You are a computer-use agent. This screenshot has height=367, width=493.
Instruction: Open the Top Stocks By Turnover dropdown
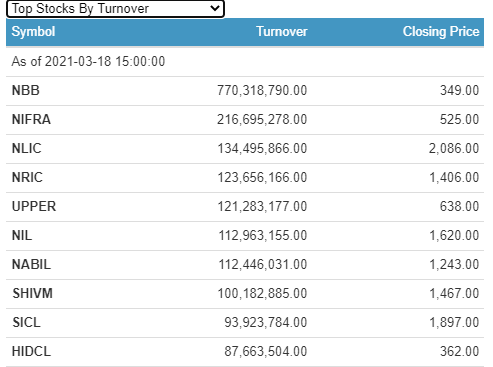pos(115,9)
